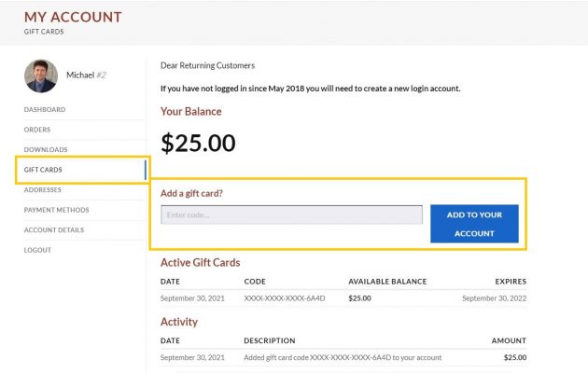The image size is (588, 373).
Task: Click the My Account page title
Action: click(x=73, y=17)
